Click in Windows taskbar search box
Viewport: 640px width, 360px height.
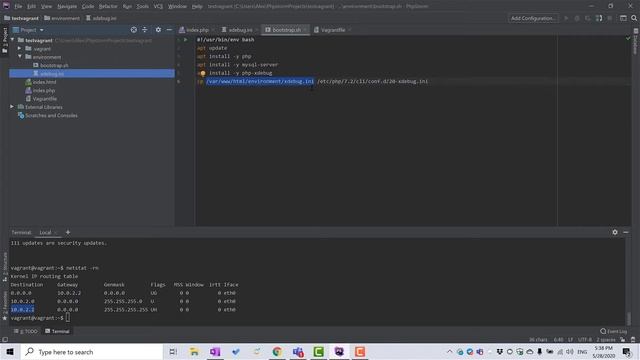pyautogui.click(x=92, y=351)
